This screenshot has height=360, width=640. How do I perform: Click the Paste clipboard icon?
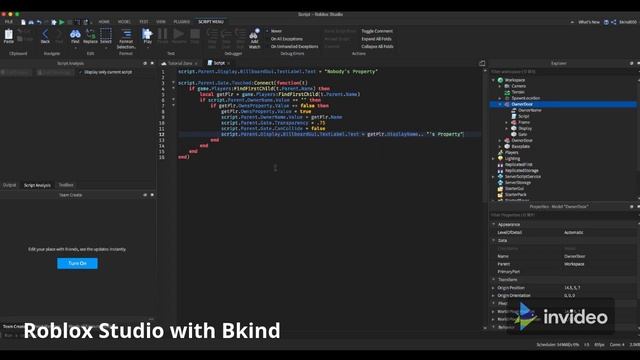[9, 34]
